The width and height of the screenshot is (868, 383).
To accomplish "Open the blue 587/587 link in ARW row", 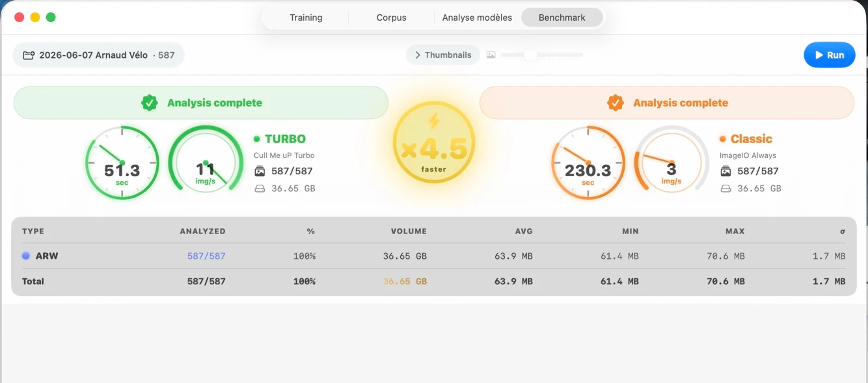I will point(206,256).
